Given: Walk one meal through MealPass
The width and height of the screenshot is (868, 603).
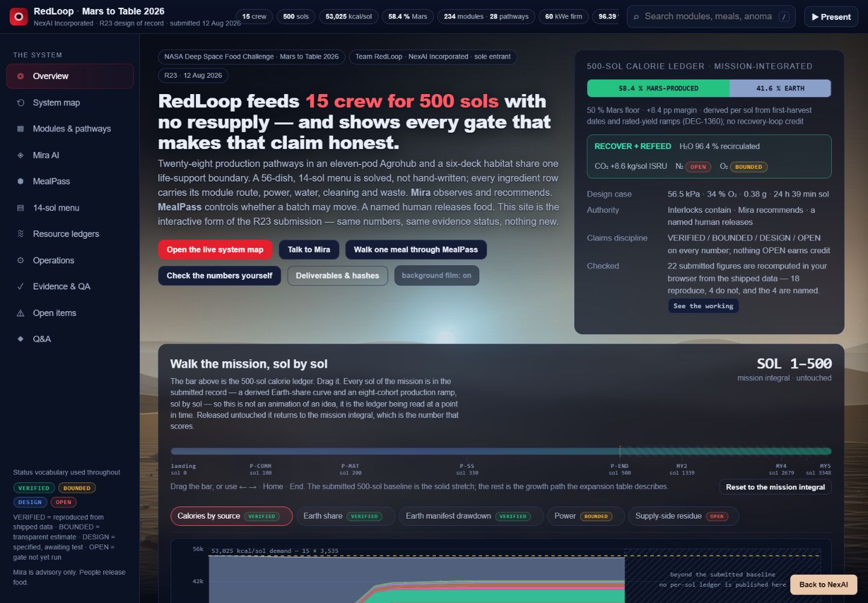Looking at the screenshot, I should pyautogui.click(x=416, y=250).
